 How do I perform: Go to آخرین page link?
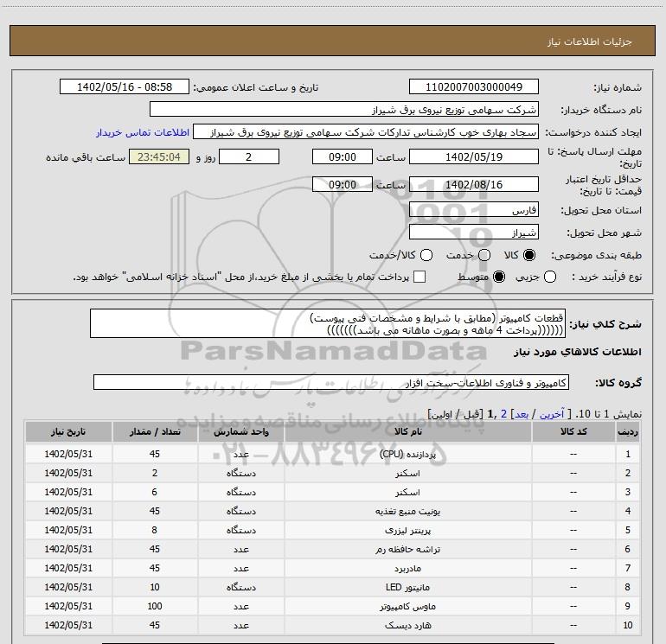[552, 414]
